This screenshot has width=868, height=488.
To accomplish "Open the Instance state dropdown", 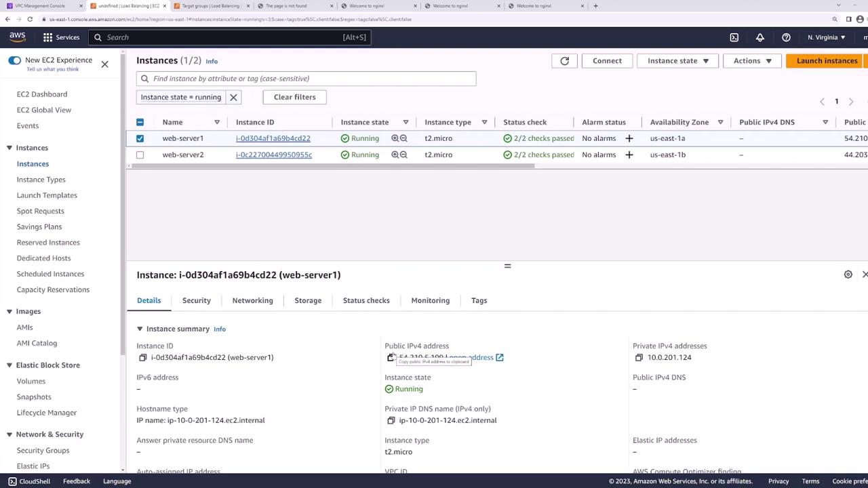I will (x=677, y=61).
